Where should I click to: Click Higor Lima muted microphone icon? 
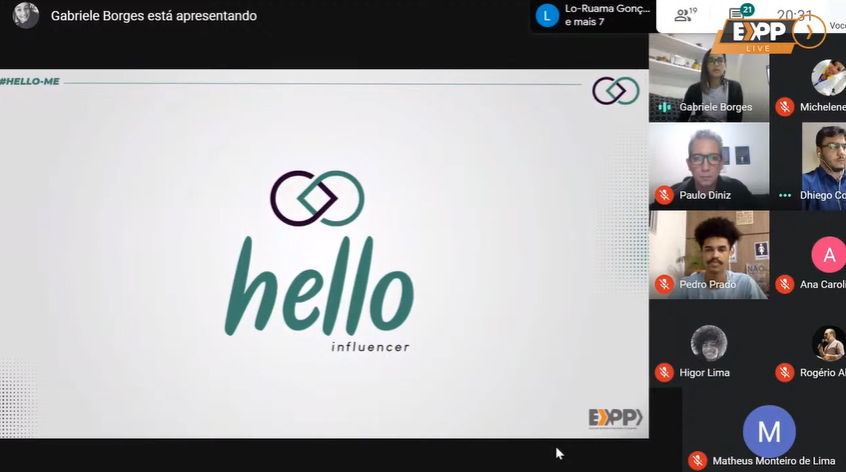tap(664, 373)
